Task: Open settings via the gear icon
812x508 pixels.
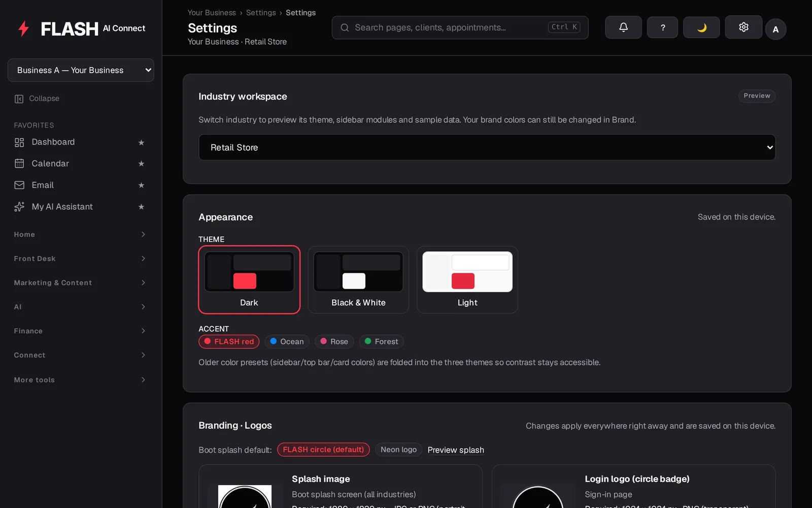Action: [743, 27]
